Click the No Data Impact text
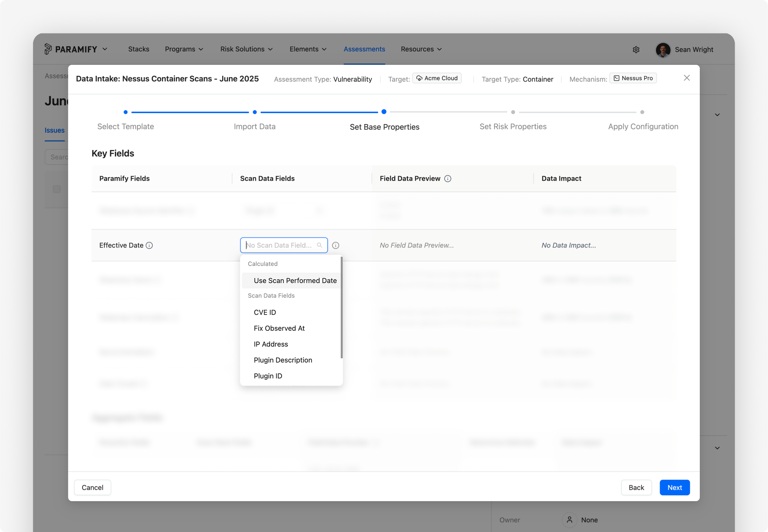Image resolution: width=768 pixels, height=532 pixels. coord(569,245)
